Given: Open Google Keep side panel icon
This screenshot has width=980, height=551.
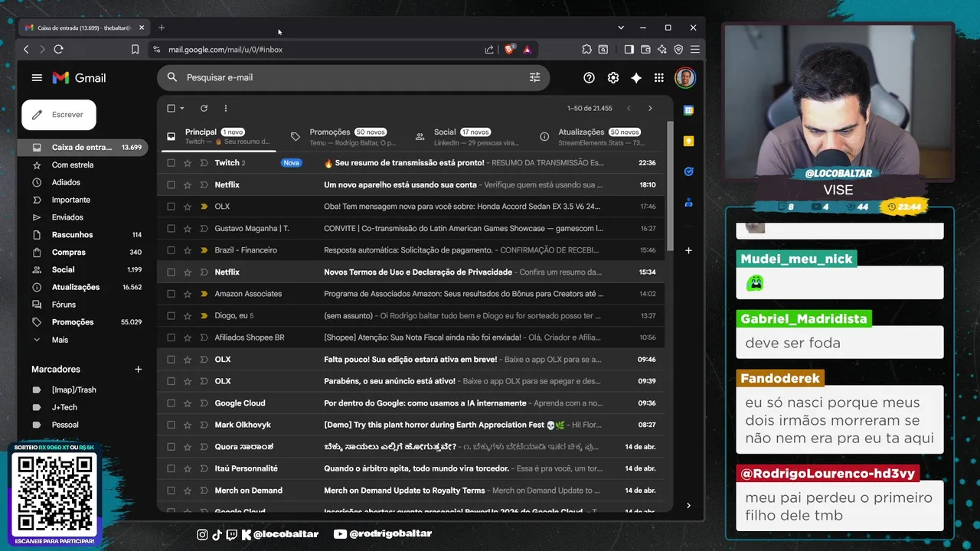Looking at the screenshot, I should pos(688,141).
